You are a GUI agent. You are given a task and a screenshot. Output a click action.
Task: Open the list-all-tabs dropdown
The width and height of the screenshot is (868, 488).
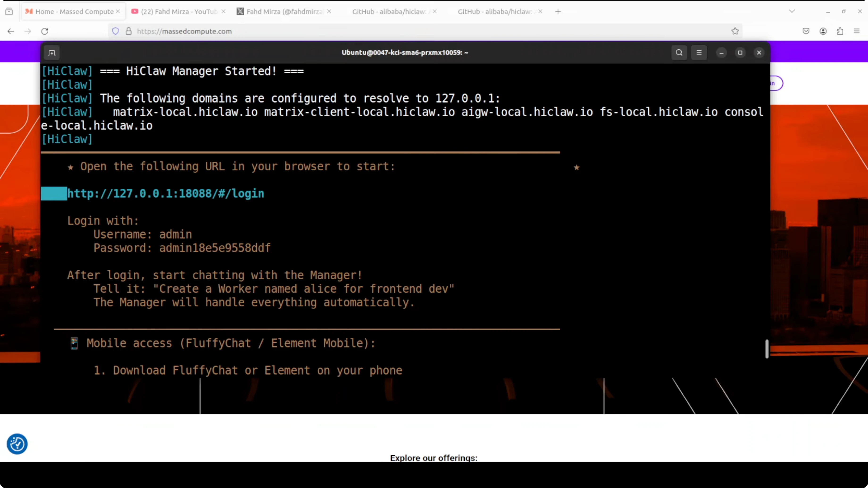tap(792, 11)
